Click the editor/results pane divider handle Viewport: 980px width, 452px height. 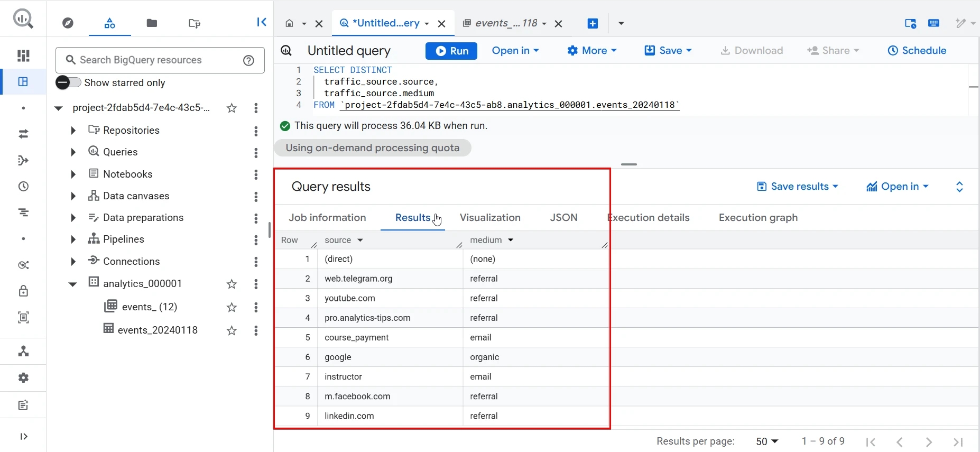point(629,164)
